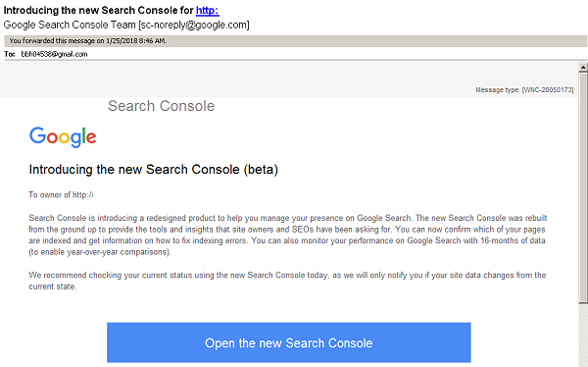The width and height of the screenshot is (588, 367).
Task: Select the bold email subject text
Action: click(x=112, y=10)
